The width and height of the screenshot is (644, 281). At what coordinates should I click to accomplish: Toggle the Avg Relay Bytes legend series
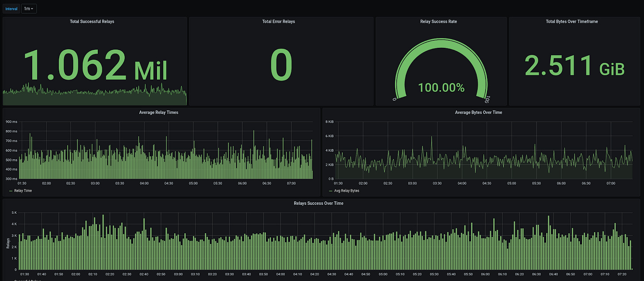point(347,191)
